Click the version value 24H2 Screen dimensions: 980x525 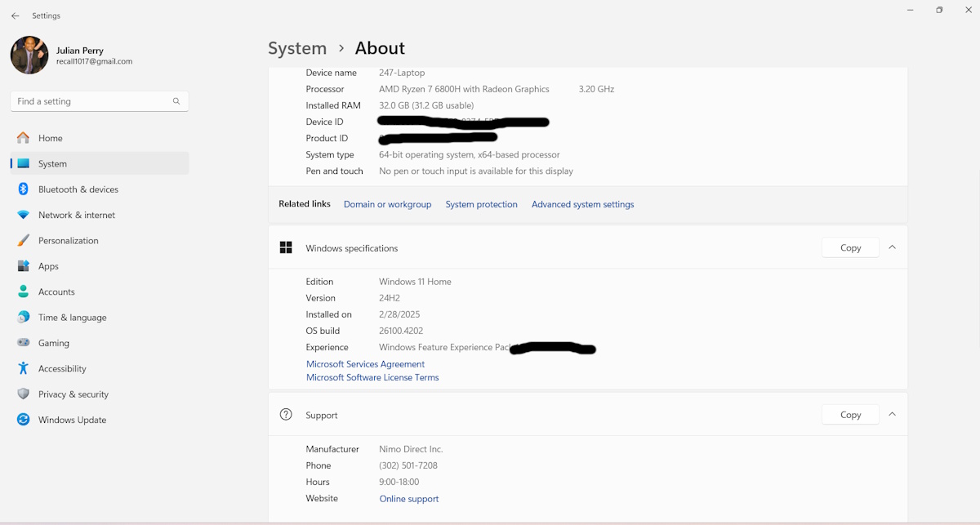point(390,298)
